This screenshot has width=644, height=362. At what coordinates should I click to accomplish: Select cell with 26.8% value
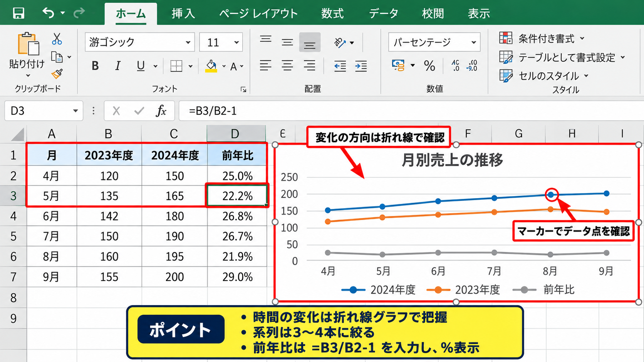237,216
